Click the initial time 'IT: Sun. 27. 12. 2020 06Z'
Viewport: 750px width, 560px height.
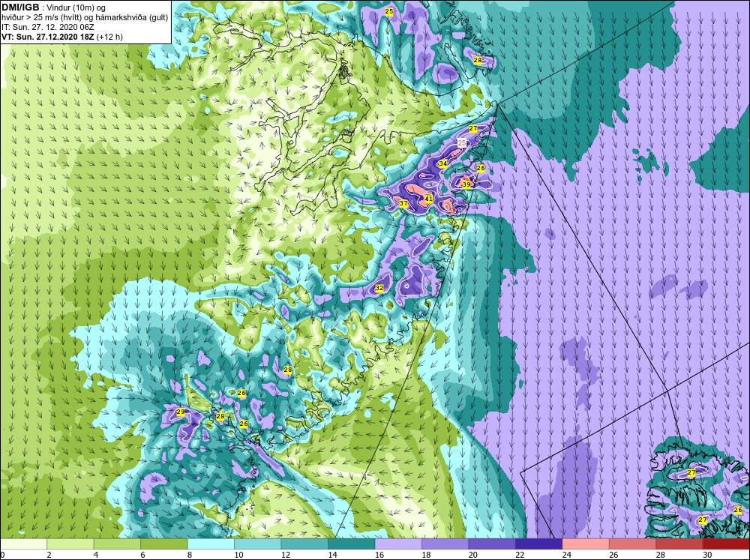click(x=48, y=27)
